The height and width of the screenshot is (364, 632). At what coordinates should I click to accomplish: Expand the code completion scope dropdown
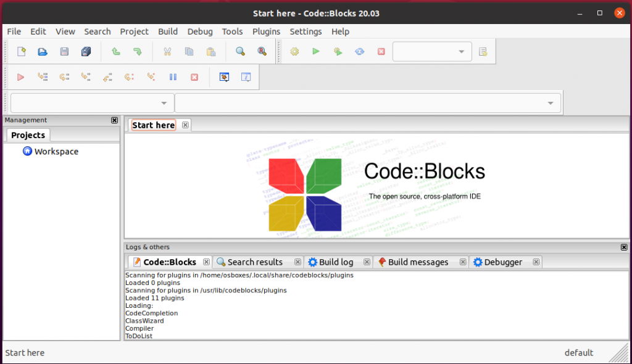coord(93,103)
